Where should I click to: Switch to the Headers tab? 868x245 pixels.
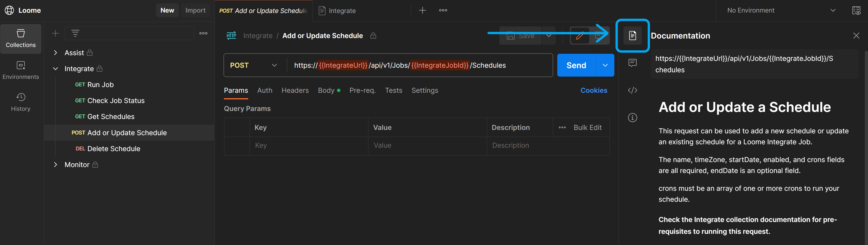coord(295,90)
